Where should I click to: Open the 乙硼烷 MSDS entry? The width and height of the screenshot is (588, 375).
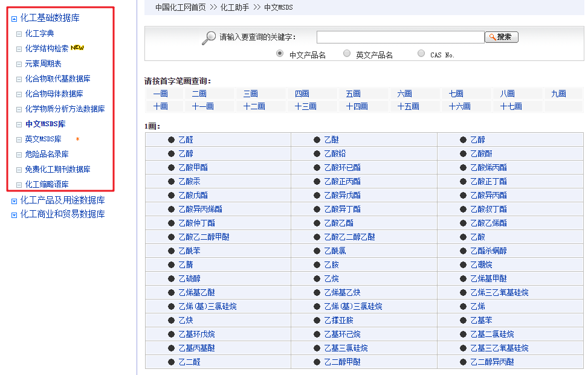482,264
